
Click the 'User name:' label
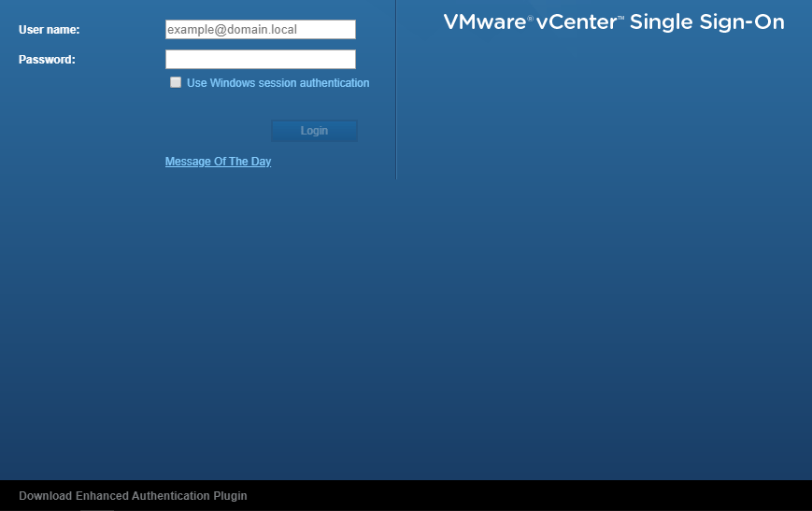click(x=50, y=30)
